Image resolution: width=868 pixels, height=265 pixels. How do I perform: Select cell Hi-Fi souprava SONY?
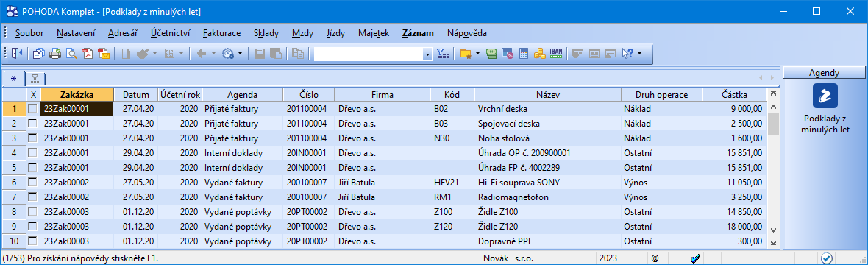tap(547, 182)
